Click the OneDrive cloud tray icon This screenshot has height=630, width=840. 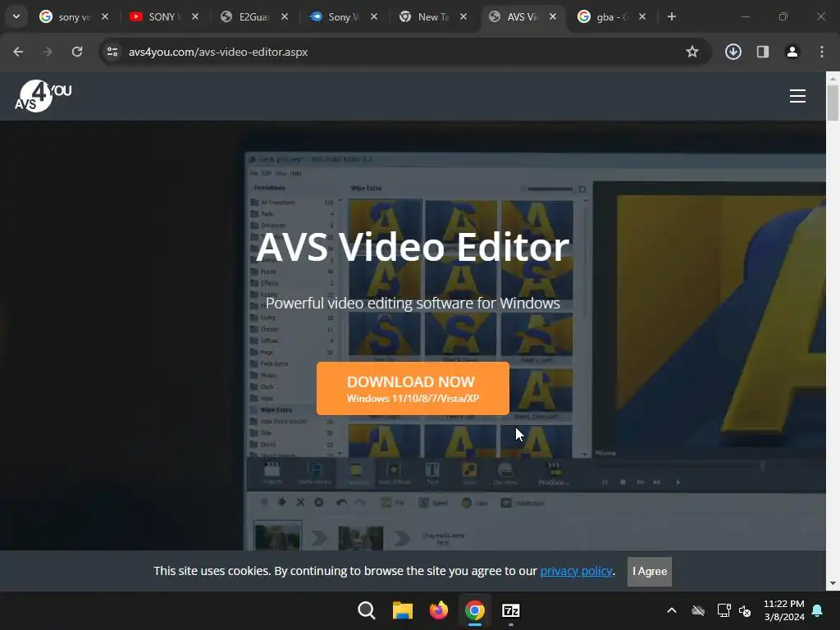697,610
